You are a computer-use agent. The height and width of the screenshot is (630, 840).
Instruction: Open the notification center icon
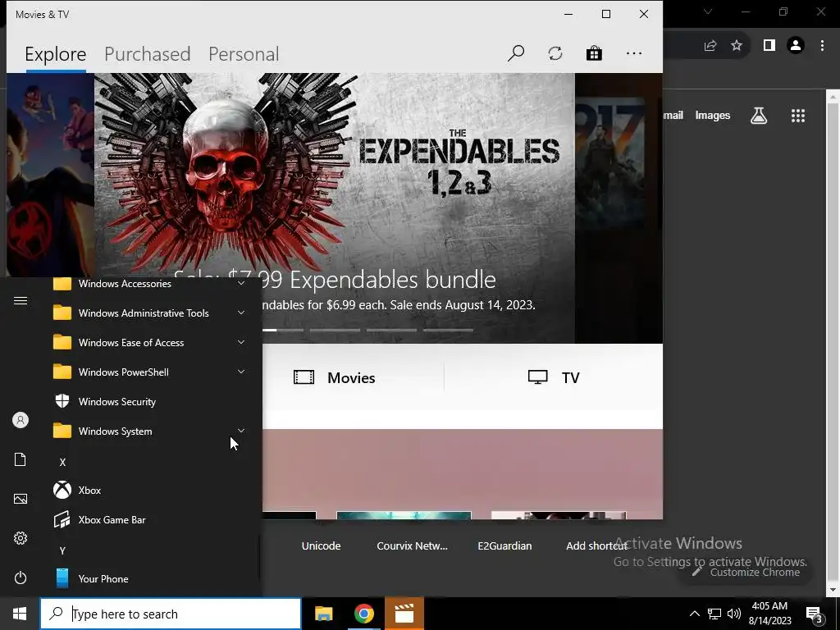click(x=815, y=614)
